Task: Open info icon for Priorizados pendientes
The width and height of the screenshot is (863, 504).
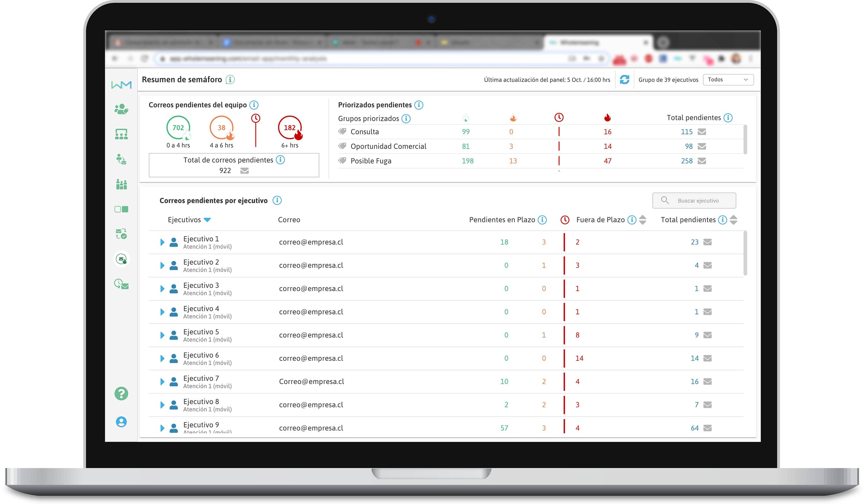Action: tap(419, 105)
